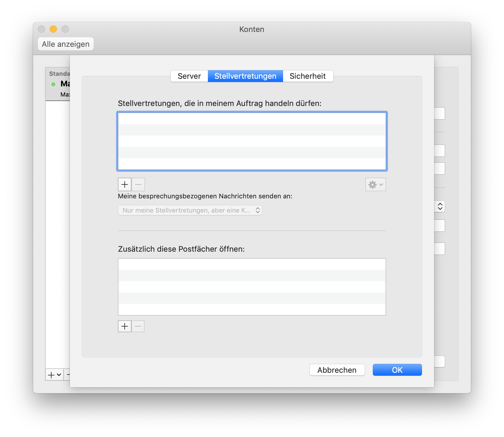Expand the stepper dropdown behind the dialog

pyautogui.click(x=440, y=206)
